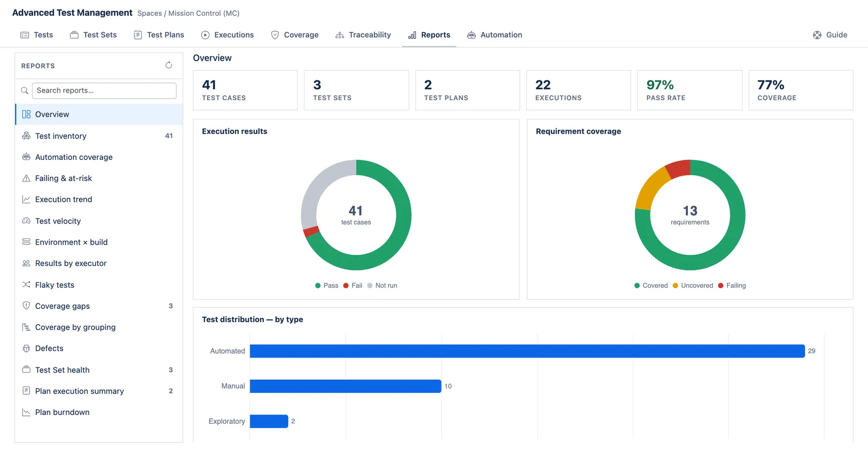868x450 pixels.
Task: Open the Failing & at-risk report
Action: tap(99, 178)
